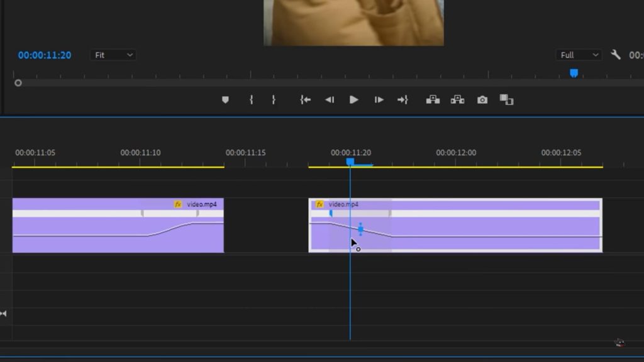644x362 pixels.
Task: Click the Go to Out point button
Action: 403,99
